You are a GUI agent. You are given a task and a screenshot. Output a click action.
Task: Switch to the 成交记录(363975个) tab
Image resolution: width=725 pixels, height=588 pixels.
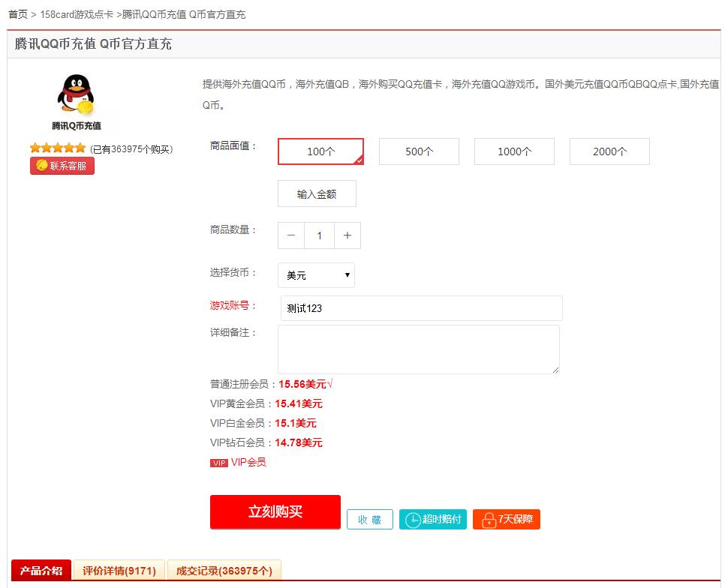pyautogui.click(x=224, y=571)
